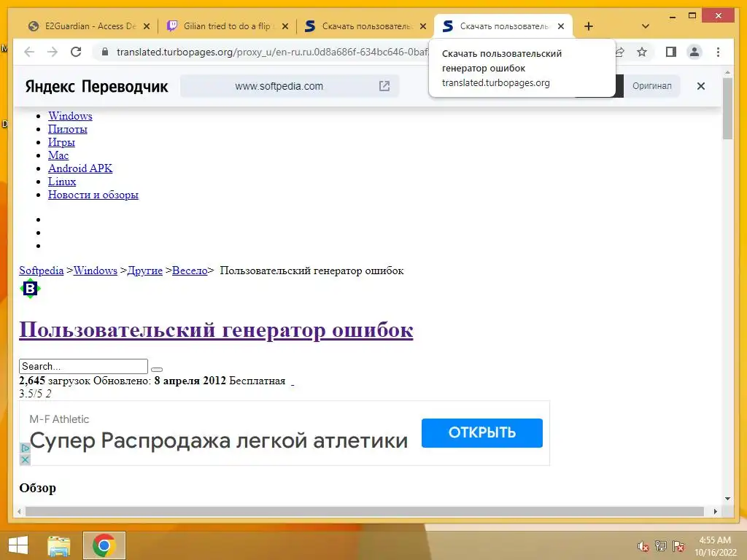Screen dimensions: 747x560
Task: Expand the tab search chevron
Action: coord(646,26)
